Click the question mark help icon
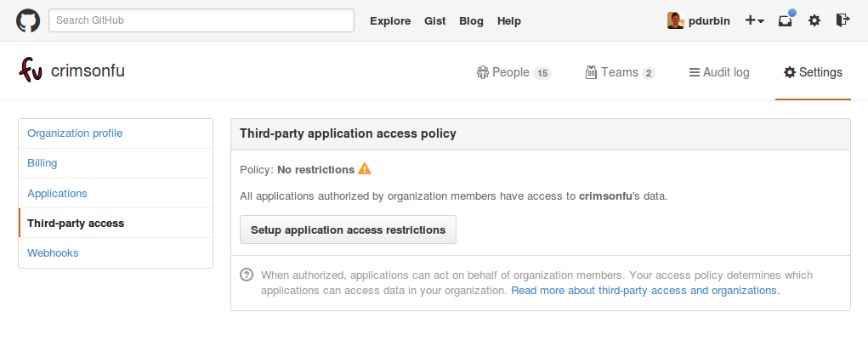The image size is (868, 357). click(247, 275)
